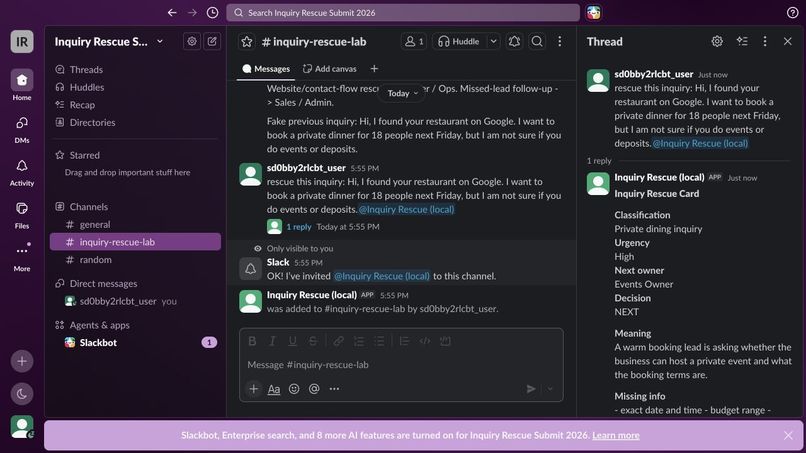Insert a link in composer

tap(338, 341)
